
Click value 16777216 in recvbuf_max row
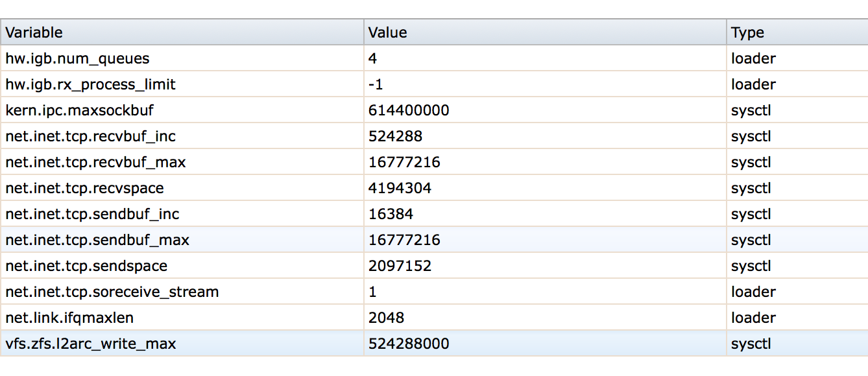pyautogui.click(x=404, y=162)
